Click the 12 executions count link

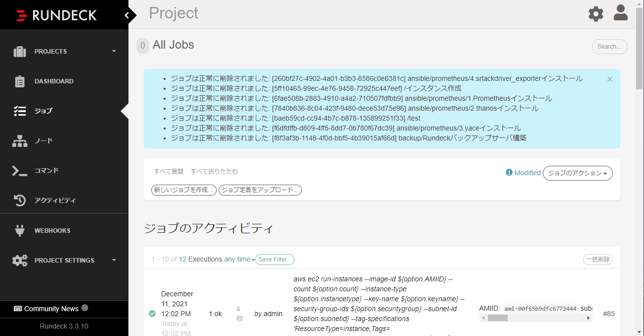click(182, 259)
